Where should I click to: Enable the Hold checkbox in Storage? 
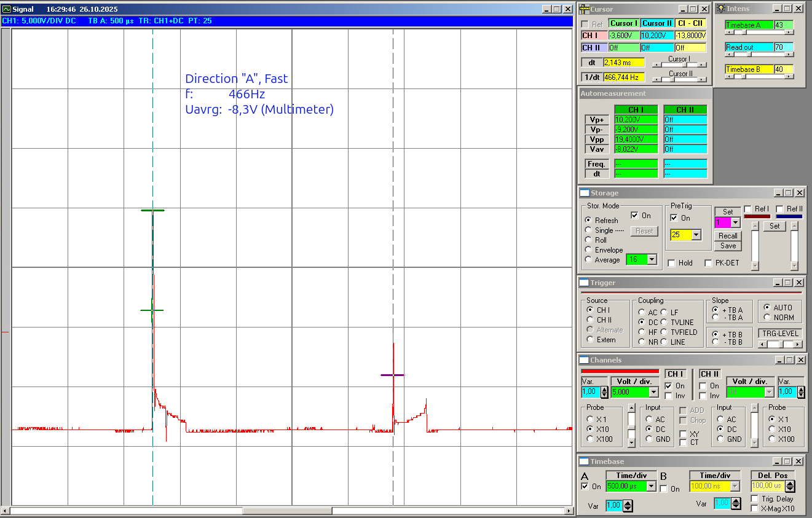672,263
